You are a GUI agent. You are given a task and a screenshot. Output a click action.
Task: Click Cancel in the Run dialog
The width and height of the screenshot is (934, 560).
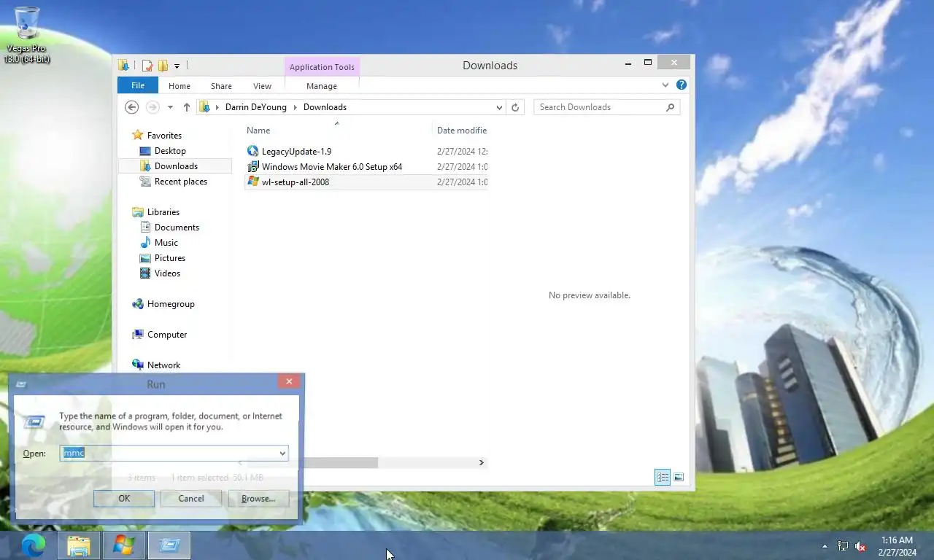click(191, 499)
